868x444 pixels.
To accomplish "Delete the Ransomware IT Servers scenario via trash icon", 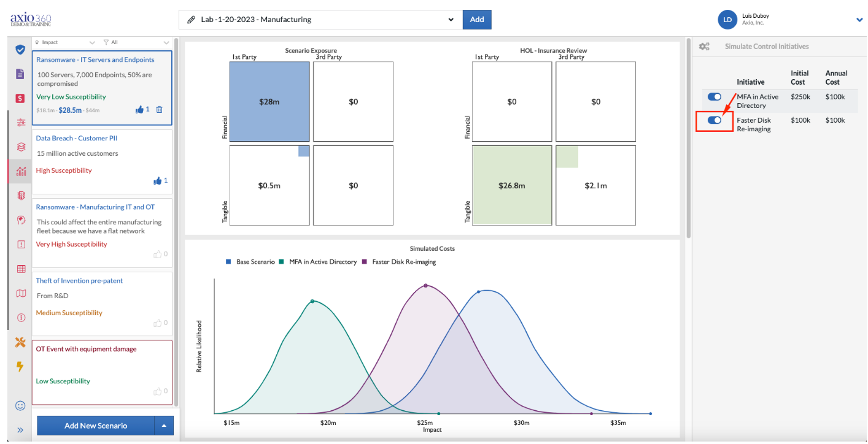I will coord(159,109).
